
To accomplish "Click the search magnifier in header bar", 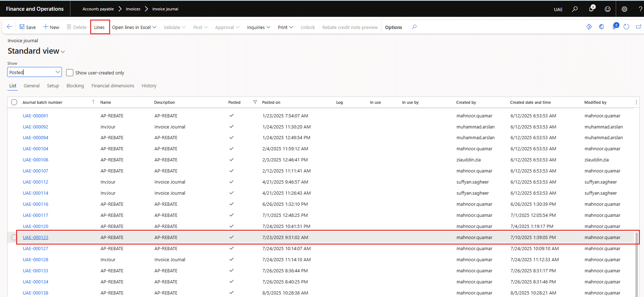I will pyautogui.click(x=575, y=9).
